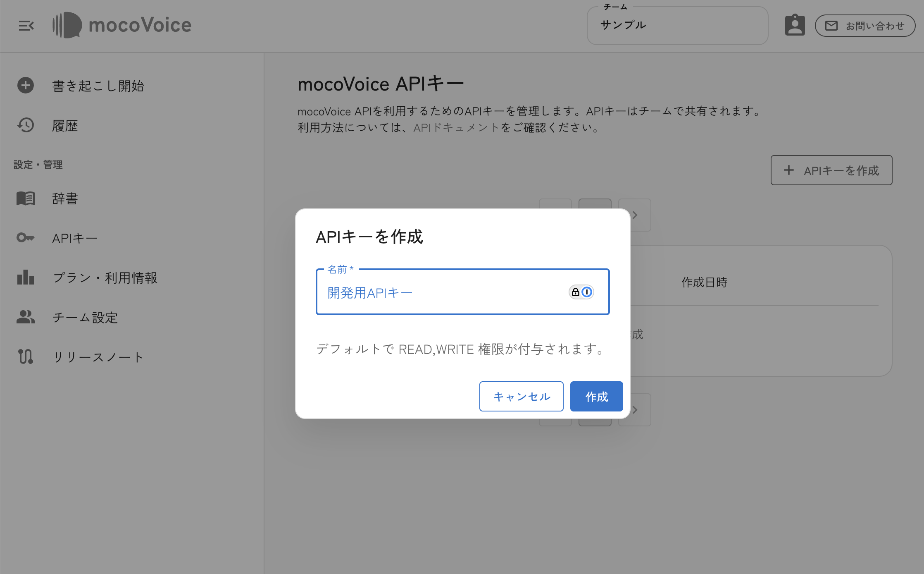This screenshot has height=574, width=924.
Task: Focus the 名前 input field
Action: tap(462, 292)
